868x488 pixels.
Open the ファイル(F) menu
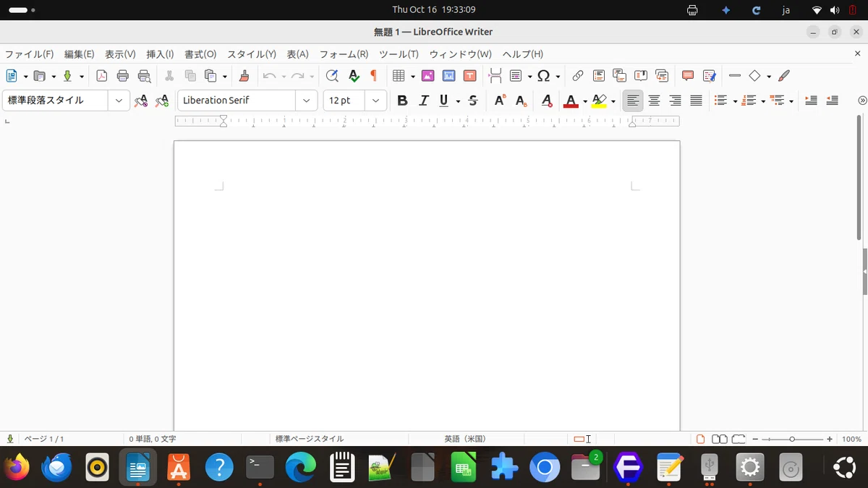[29, 54]
